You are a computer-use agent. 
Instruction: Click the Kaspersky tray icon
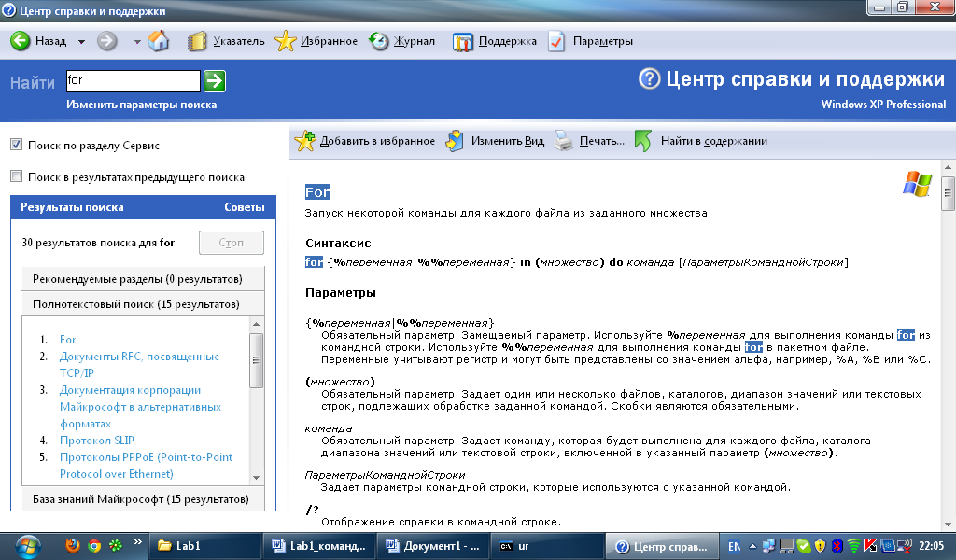[871, 546]
